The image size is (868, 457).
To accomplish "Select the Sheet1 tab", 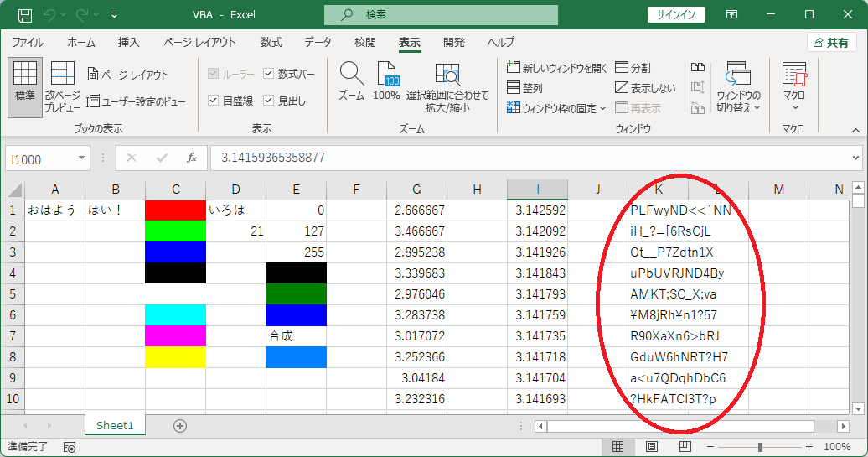I will point(115,425).
